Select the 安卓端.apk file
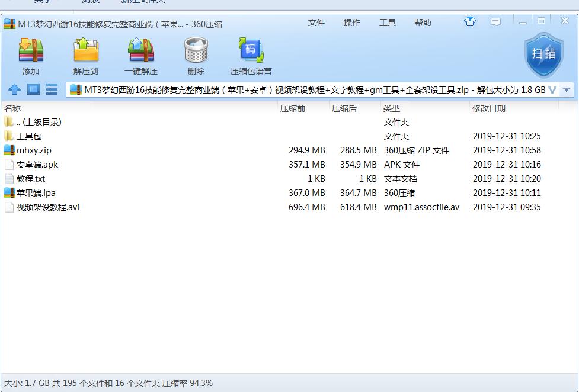The width and height of the screenshot is (579, 392). click(37, 165)
